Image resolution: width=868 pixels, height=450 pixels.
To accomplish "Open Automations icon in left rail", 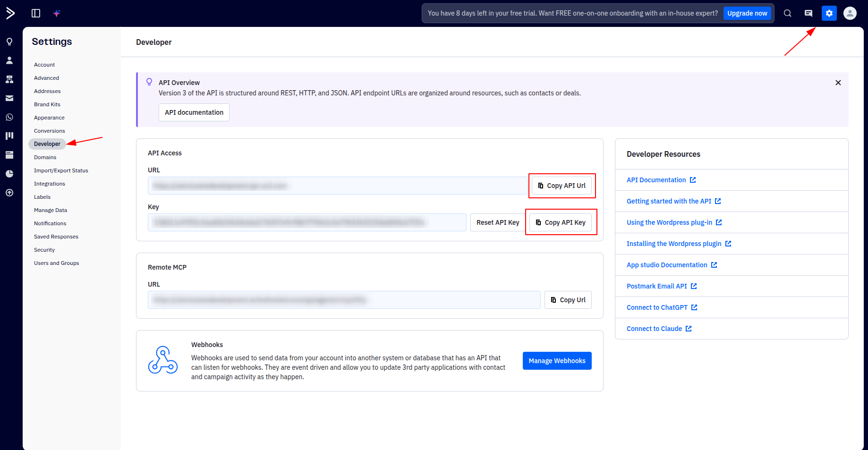I will click(x=9, y=79).
